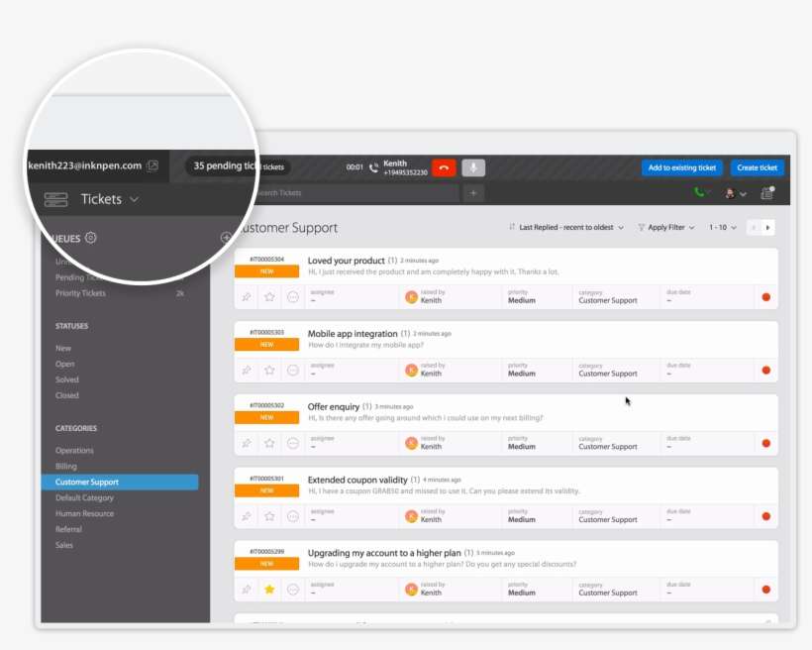
Task: Open the 1 - 10 page range dropdown
Action: tap(723, 228)
